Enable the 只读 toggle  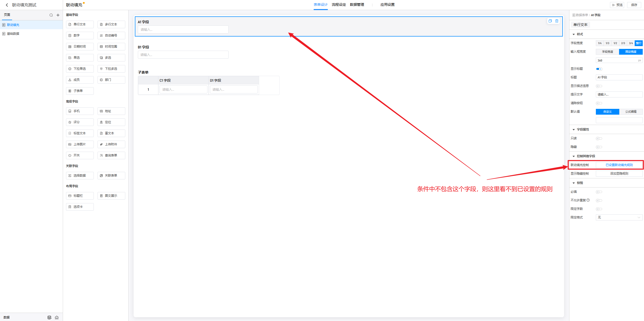click(599, 138)
